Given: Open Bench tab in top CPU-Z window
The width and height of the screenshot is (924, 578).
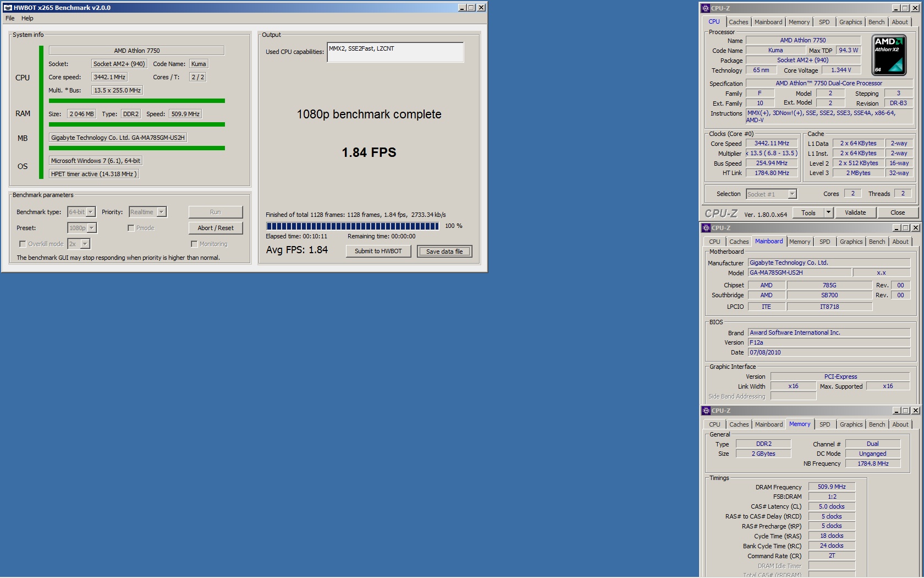Looking at the screenshot, I should (x=877, y=22).
